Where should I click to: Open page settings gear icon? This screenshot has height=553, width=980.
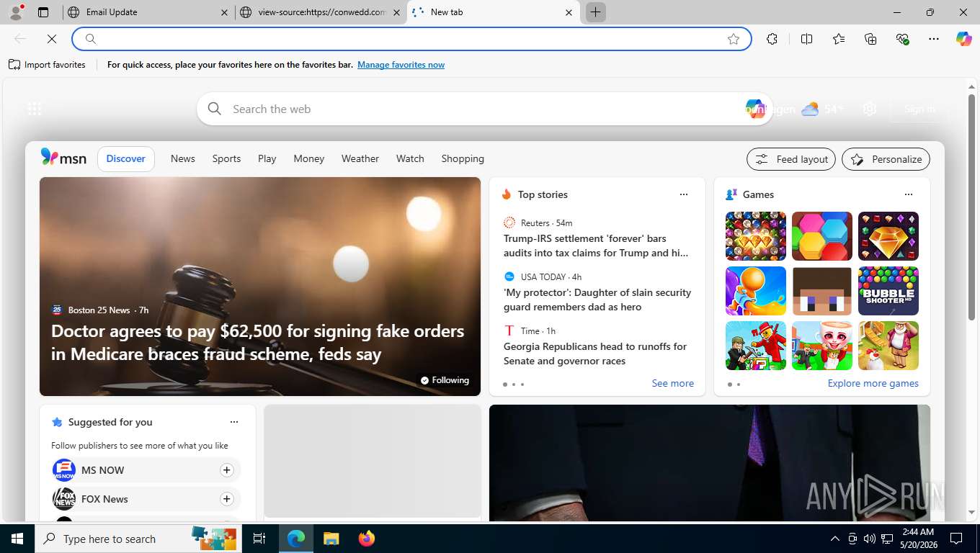(x=870, y=109)
